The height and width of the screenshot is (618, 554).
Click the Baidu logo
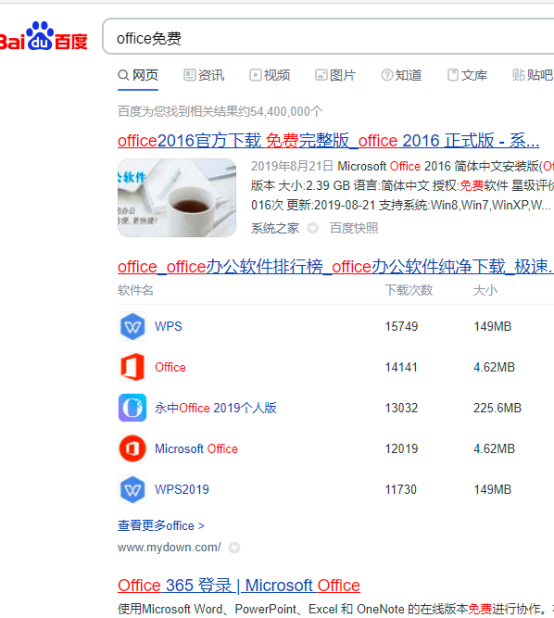click(43, 36)
